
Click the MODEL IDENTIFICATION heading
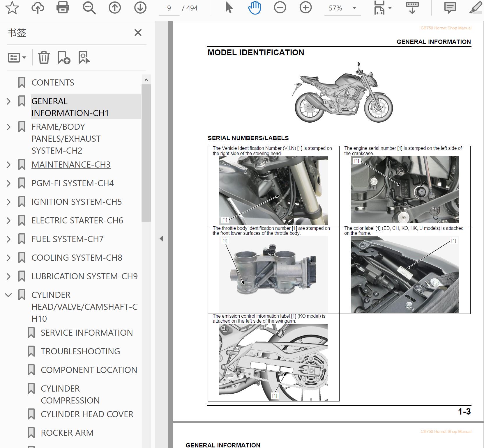click(x=256, y=53)
